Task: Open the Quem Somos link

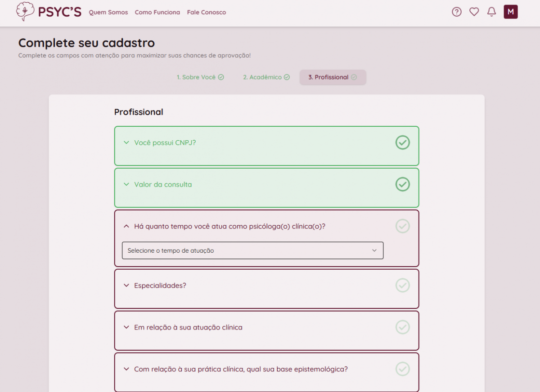Action: [x=108, y=13]
